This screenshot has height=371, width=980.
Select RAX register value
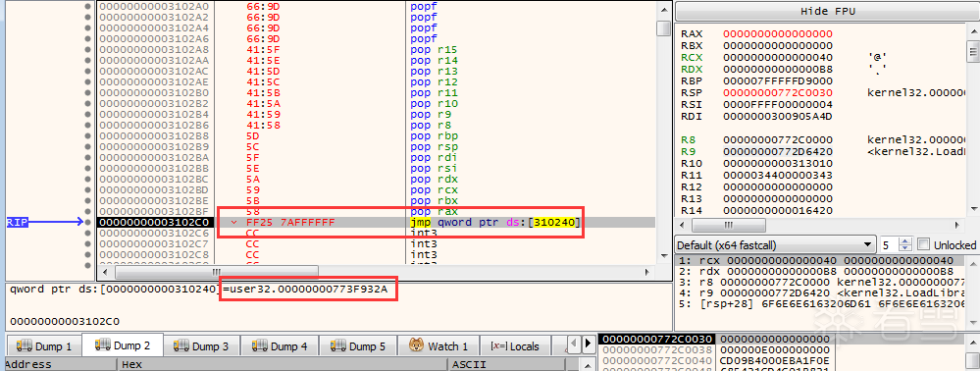[x=778, y=33]
